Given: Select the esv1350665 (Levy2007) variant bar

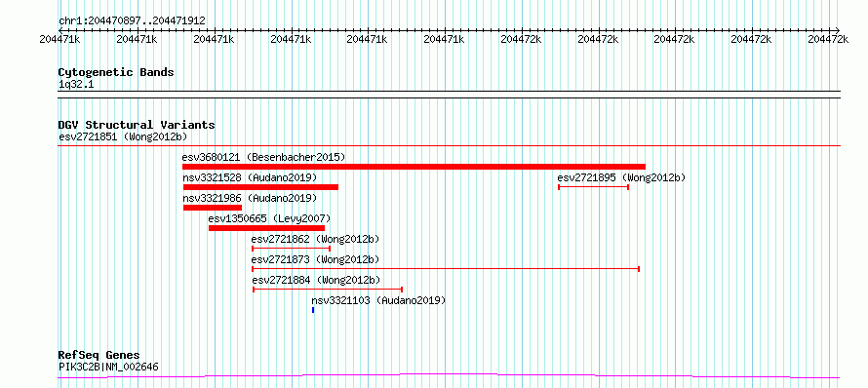Looking at the screenshot, I should 266,228.
